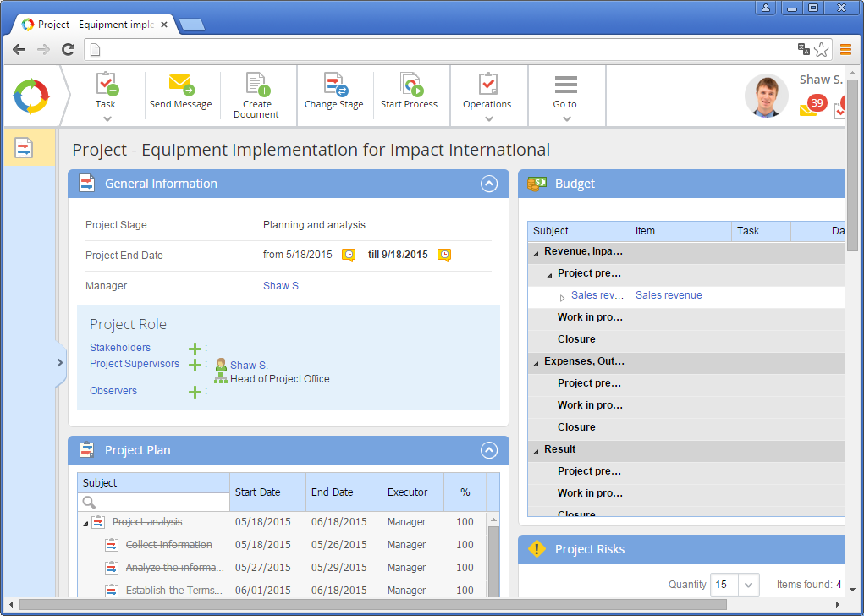Viewport: 864px width, 616px height.
Task: Collapse the General Information panel
Action: coord(489,184)
